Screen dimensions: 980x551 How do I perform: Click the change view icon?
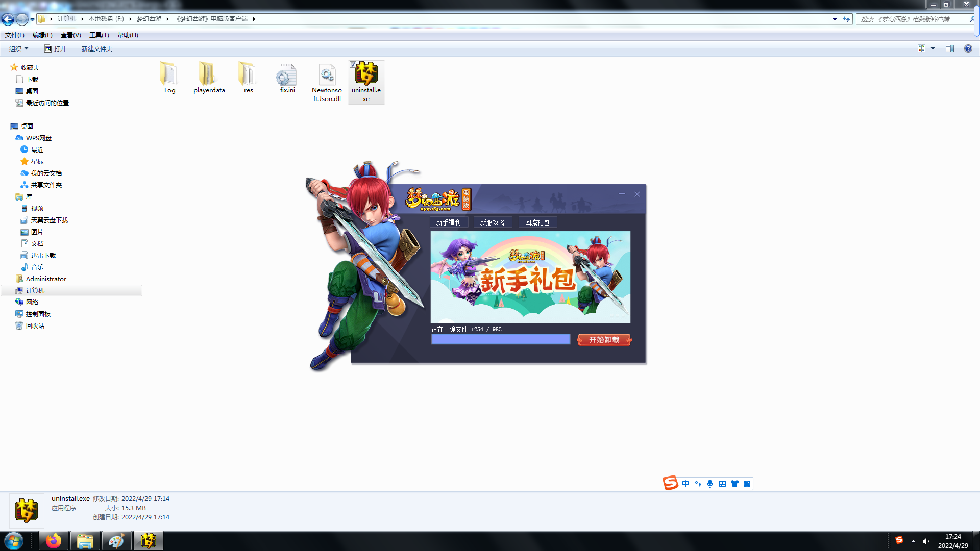[921, 49]
